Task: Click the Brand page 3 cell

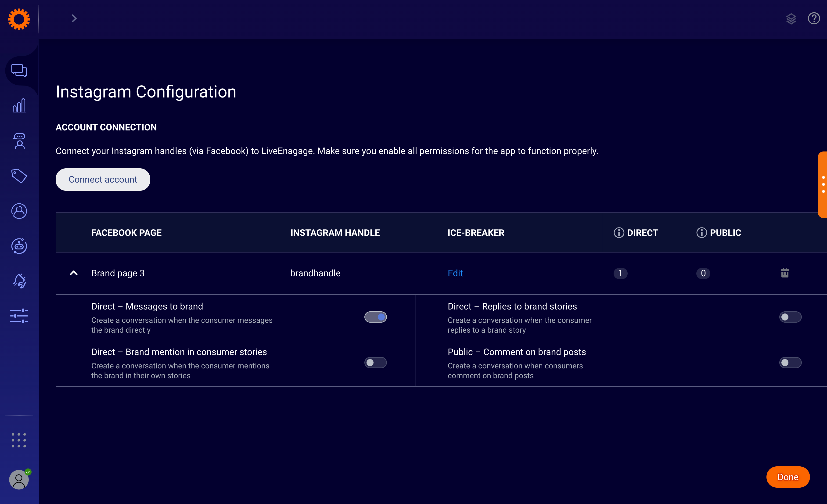Action: [x=118, y=273]
